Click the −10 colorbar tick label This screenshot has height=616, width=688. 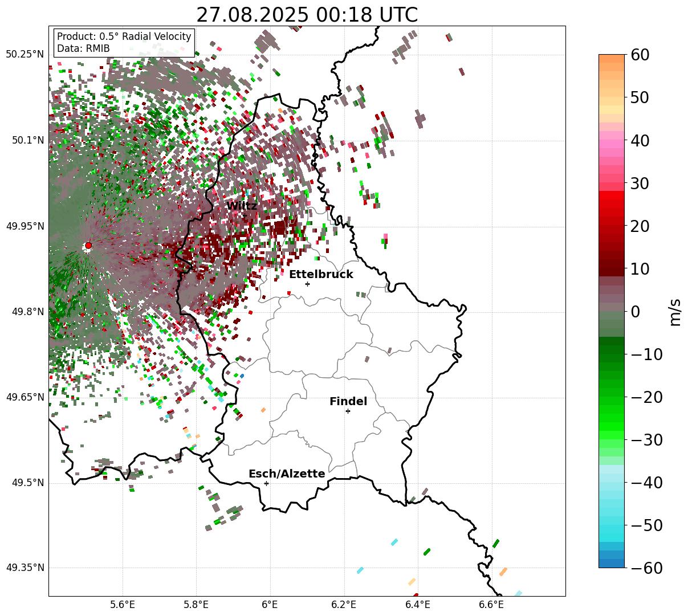click(646, 354)
